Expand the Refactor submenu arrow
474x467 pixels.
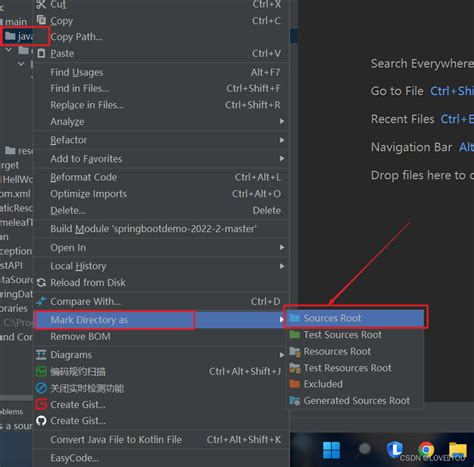click(282, 140)
